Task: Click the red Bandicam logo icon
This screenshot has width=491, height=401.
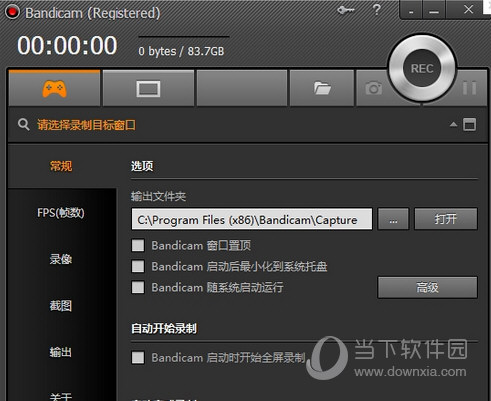Action: [x=12, y=12]
